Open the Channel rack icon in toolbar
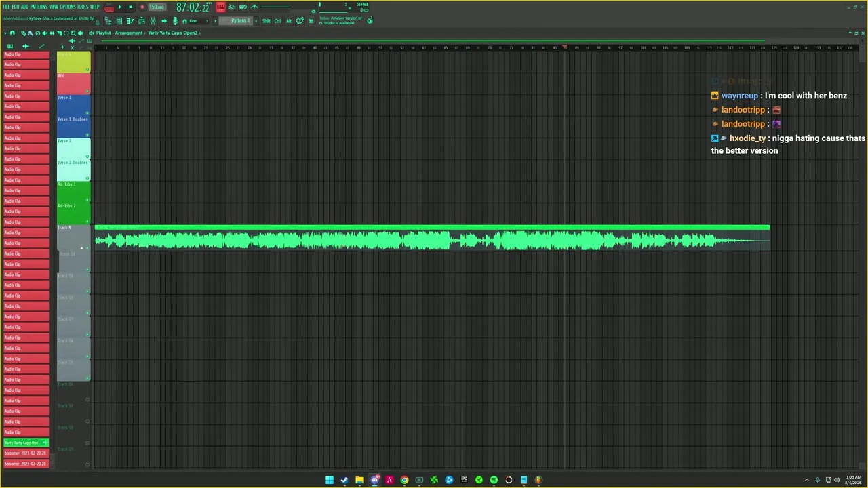 click(x=119, y=21)
